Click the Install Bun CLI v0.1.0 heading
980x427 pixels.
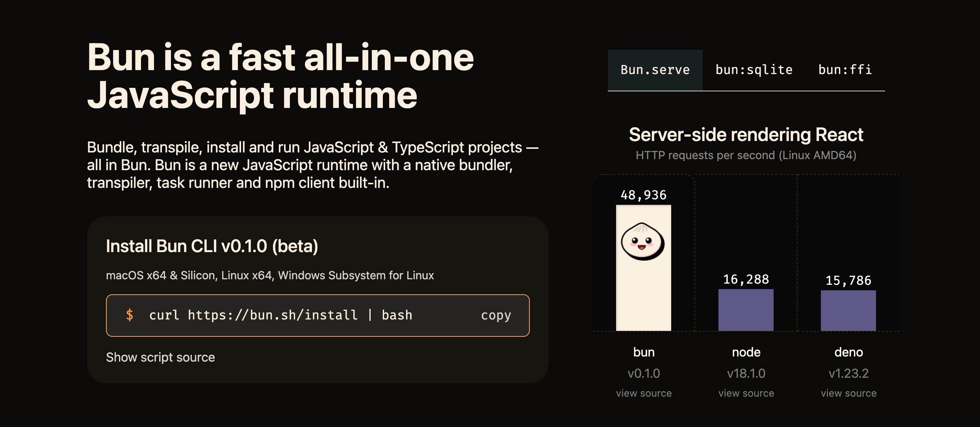(212, 246)
